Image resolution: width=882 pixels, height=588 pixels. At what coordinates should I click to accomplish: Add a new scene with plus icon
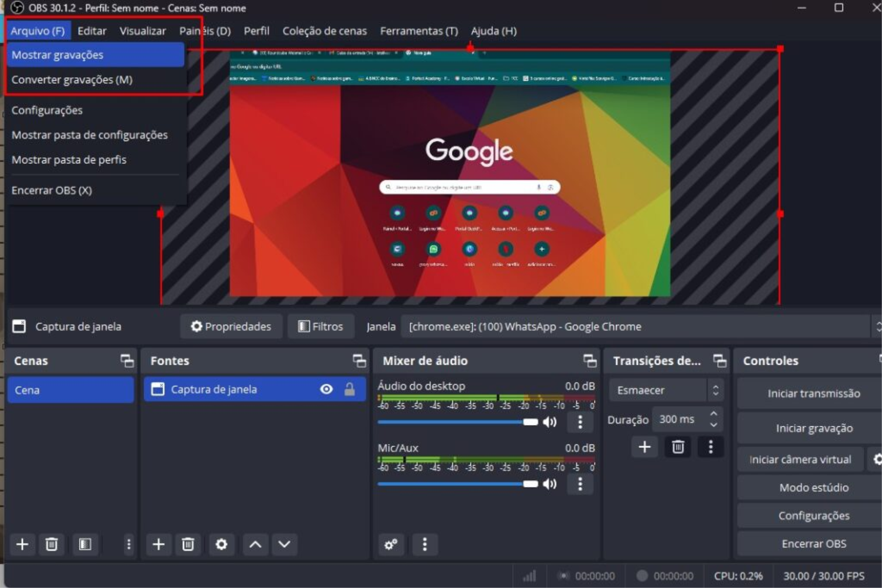click(22, 544)
